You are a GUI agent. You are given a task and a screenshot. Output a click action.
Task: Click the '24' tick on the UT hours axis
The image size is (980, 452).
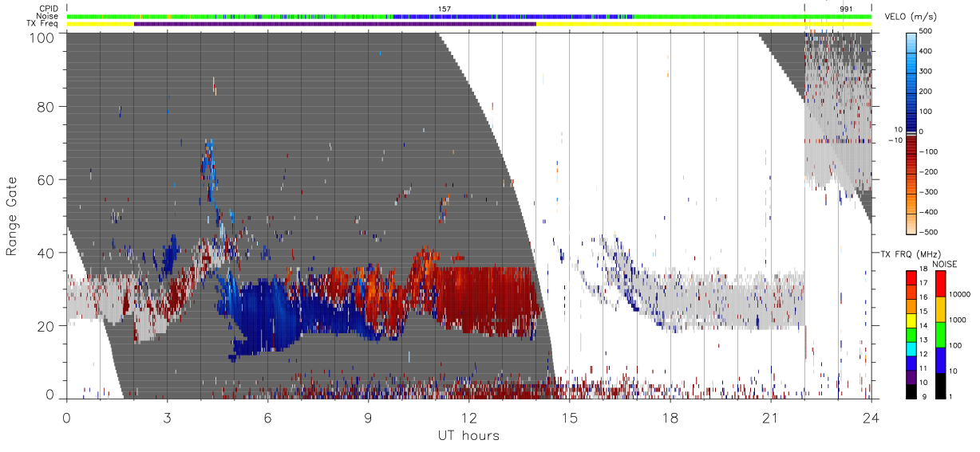coord(871,418)
